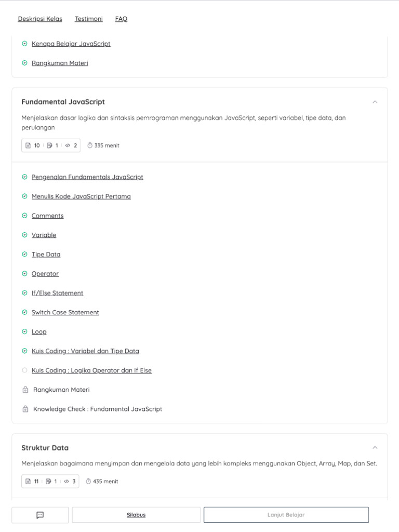The height and width of the screenshot is (532, 399).
Task: Go to the Testimoni tab
Action: click(89, 19)
